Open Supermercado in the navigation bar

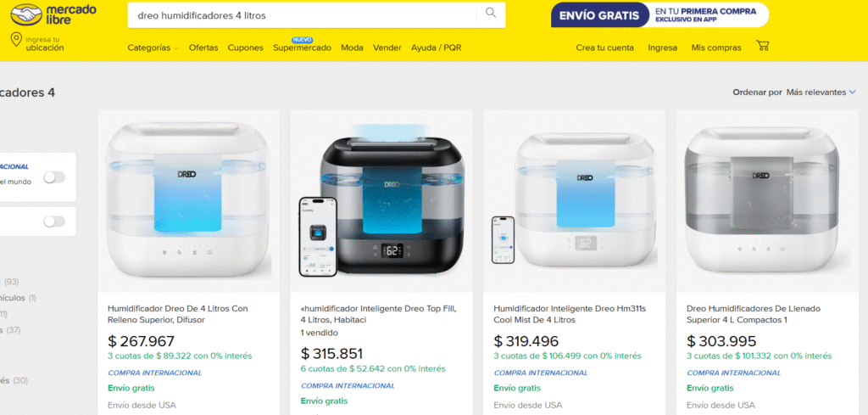tap(303, 48)
